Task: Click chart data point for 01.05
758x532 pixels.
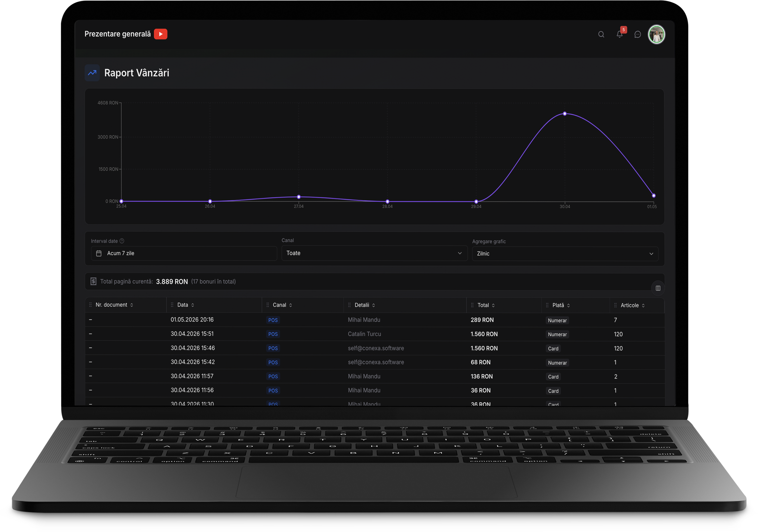Action: pos(653,196)
